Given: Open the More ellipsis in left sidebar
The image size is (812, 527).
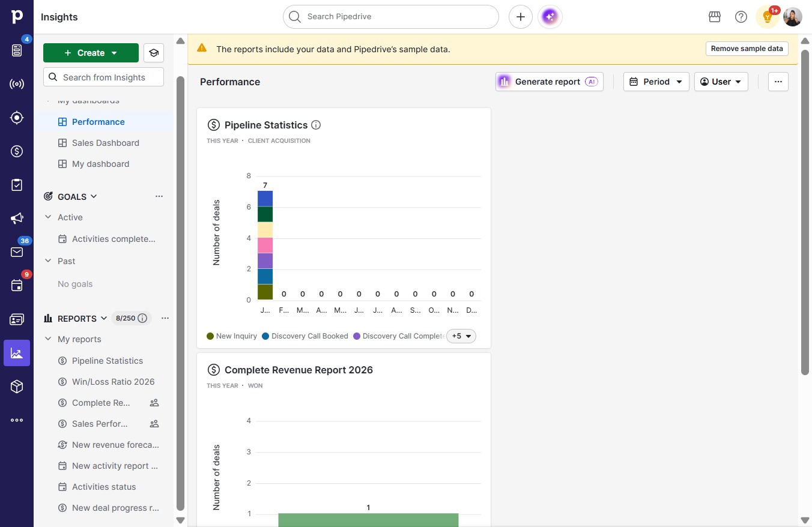Looking at the screenshot, I should coord(17,420).
